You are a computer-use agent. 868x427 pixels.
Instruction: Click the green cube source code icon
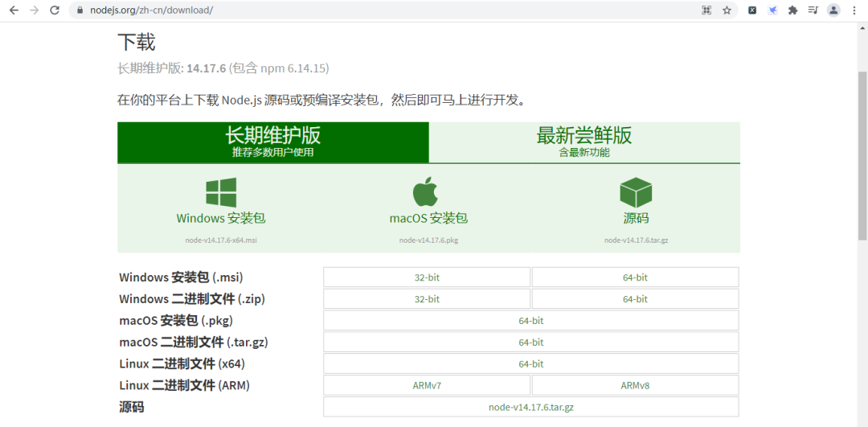click(636, 193)
